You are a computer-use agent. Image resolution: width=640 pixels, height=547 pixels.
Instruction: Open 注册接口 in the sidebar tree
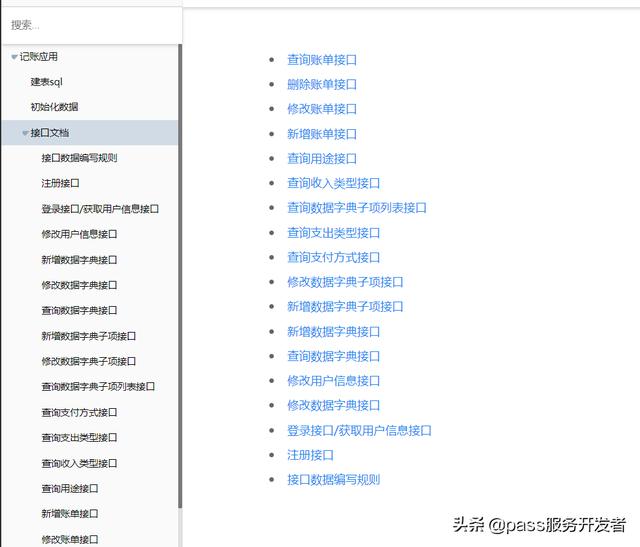60,183
